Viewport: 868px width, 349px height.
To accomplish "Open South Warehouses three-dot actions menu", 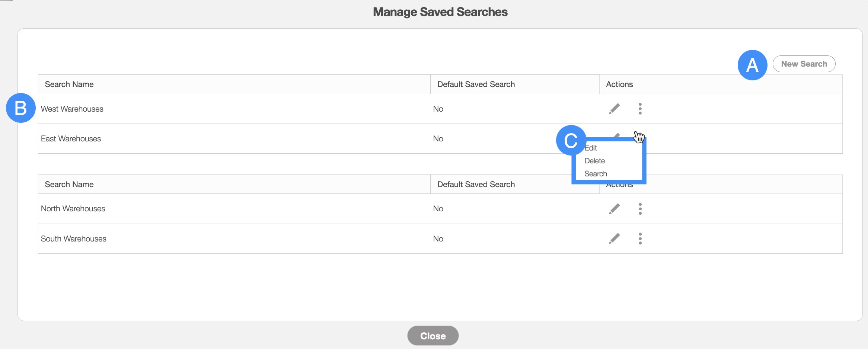I will 640,238.
